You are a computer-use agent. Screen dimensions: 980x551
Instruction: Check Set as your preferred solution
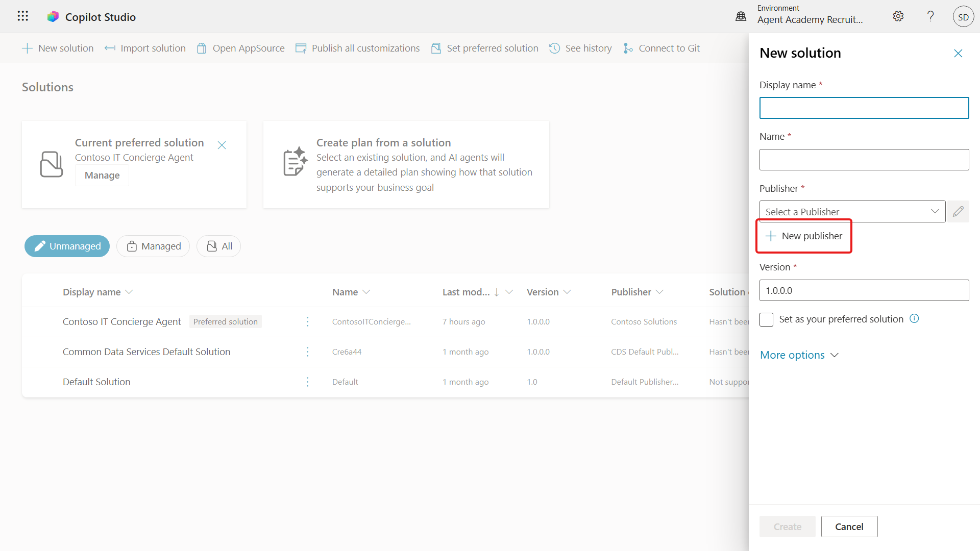[x=766, y=319]
